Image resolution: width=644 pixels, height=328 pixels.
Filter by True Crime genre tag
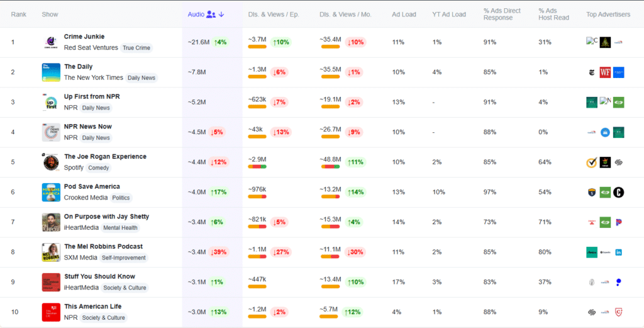click(136, 48)
